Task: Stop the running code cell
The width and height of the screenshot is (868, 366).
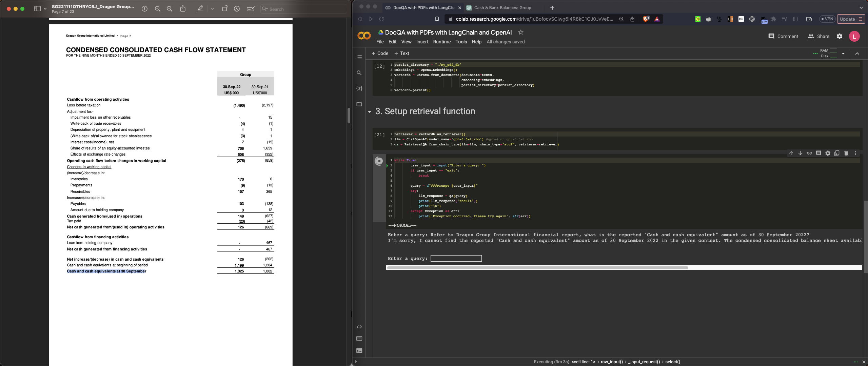Action: coord(379,161)
